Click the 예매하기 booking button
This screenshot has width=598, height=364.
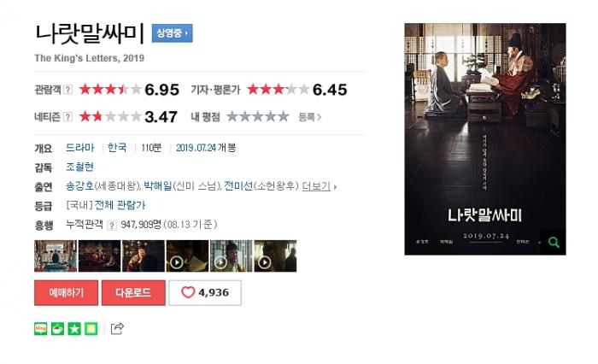(x=66, y=293)
